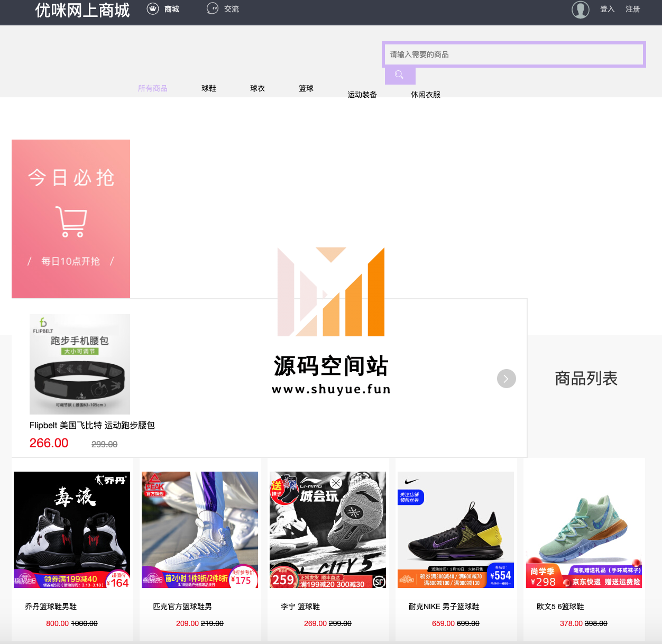Click the 每日10点开抢 text
Image resolution: width=662 pixels, height=644 pixels.
click(x=71, y=261)
